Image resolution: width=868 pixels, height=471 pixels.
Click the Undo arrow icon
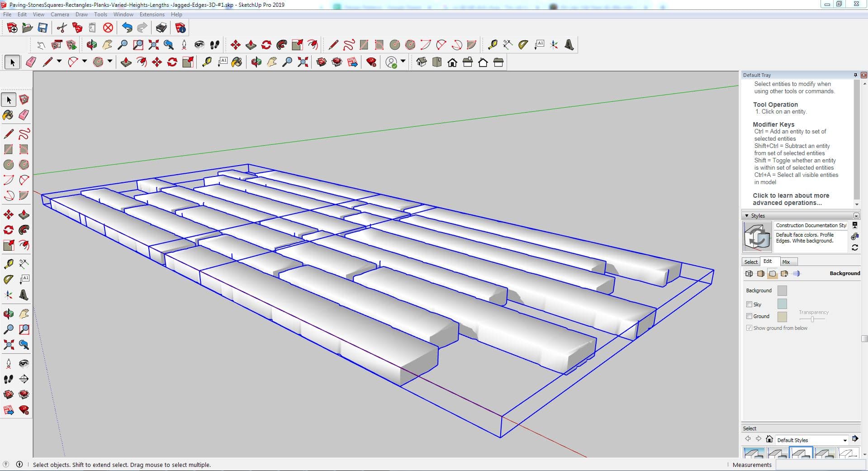click(127, 28)
